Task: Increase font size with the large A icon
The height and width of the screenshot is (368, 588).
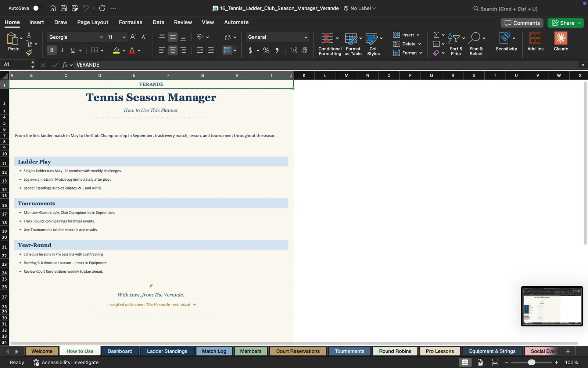Action: click(x=133, y=37)
